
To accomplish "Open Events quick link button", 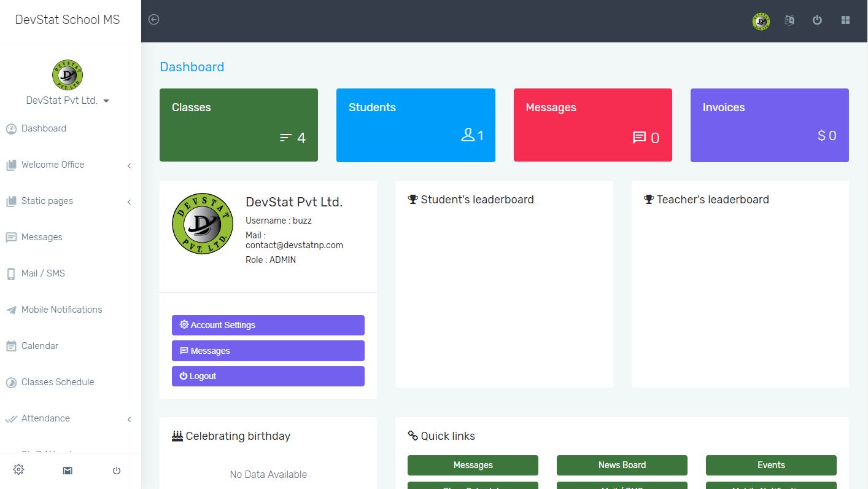I will [771, 465].
